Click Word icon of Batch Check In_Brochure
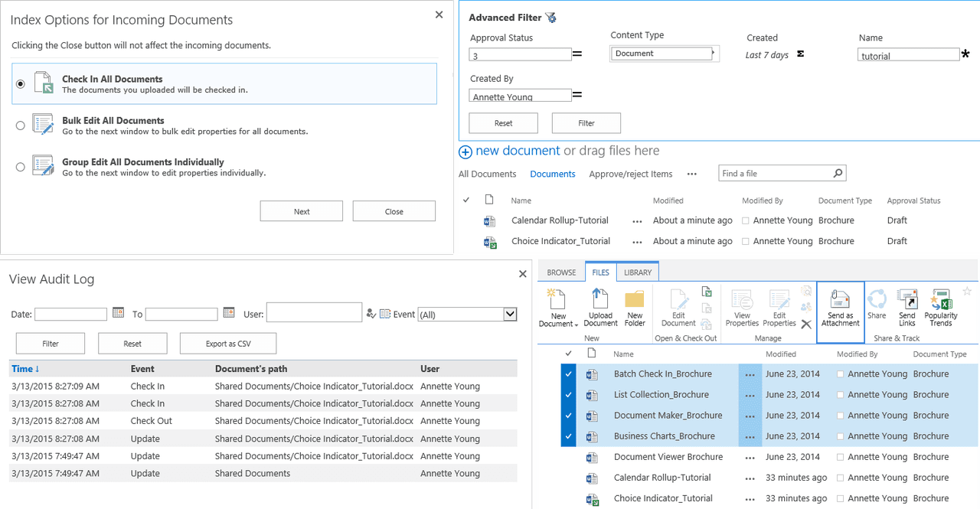The height and width of the screenshot is (509, 980). 591,374
